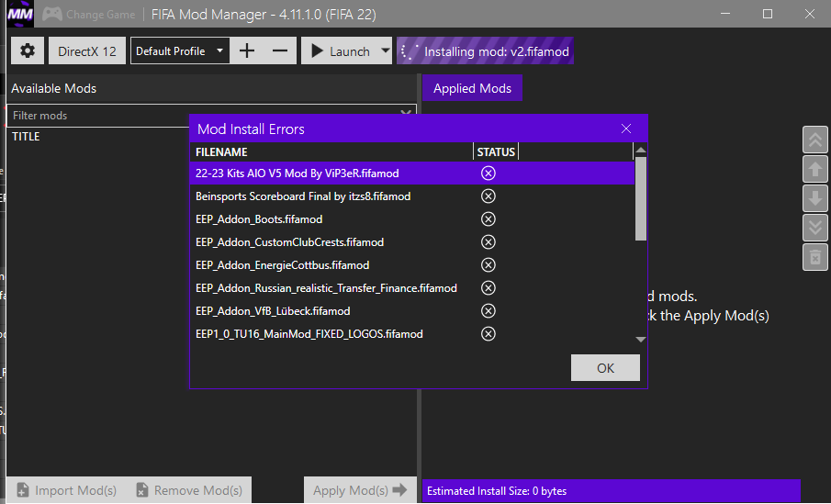Click error status icon for EEP_Addon_EnergieCottbus
Image resolution: width=831 pixels, height=504 pixels.
[488, 265]
